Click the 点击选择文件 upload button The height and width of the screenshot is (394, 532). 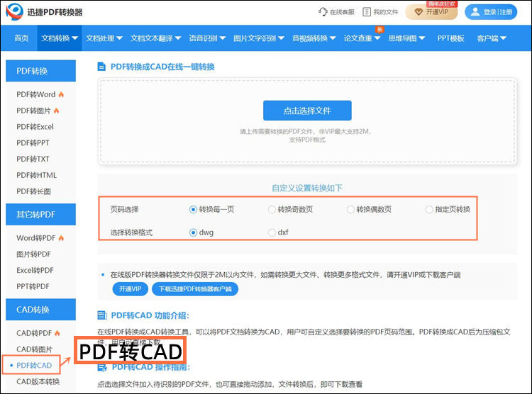(x=307, y=111)
